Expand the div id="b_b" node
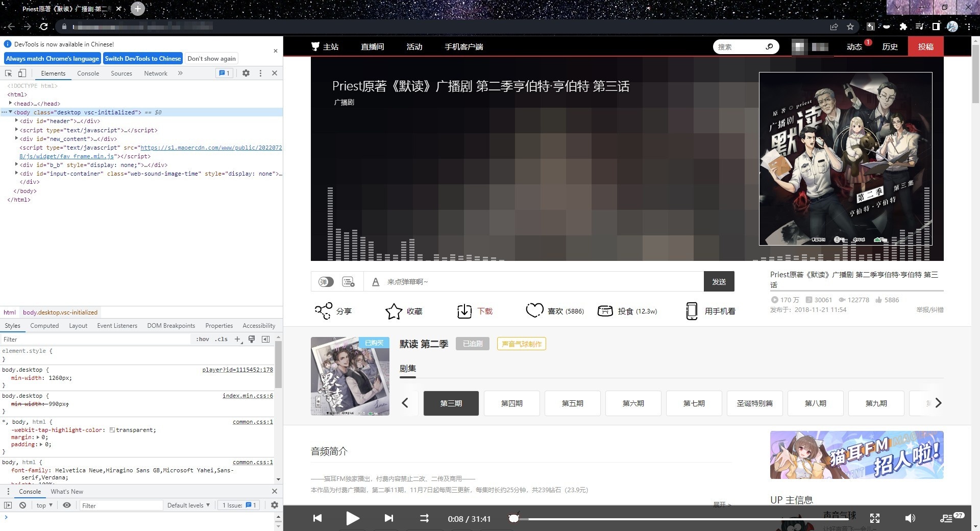980x531 pixels. [16, 164]
